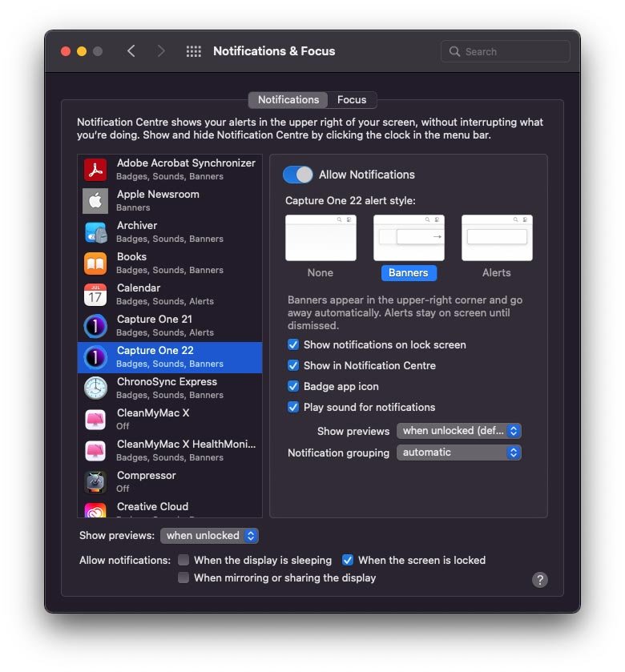
Task: Click the Apple Newsroom app icon
Action: (95, 201)
